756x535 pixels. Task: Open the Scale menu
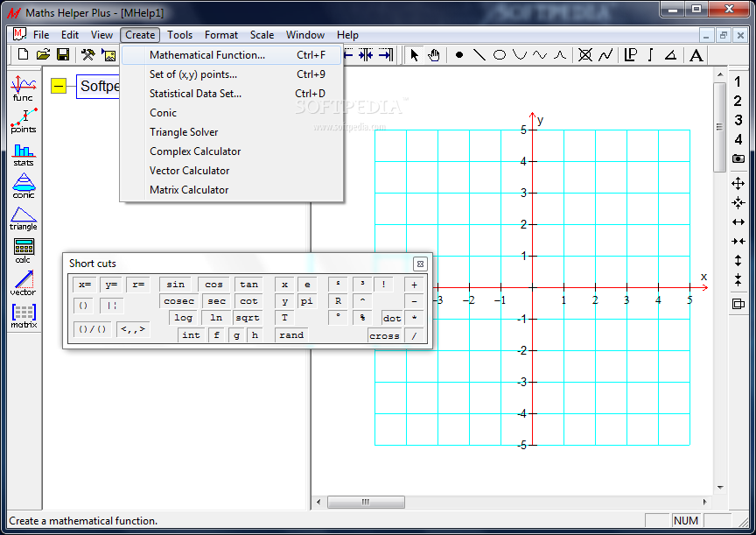[x=262, y=35]
